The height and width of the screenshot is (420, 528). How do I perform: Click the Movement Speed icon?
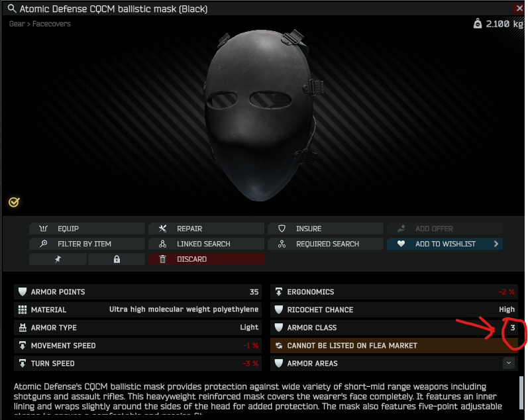tap(23, 346)
